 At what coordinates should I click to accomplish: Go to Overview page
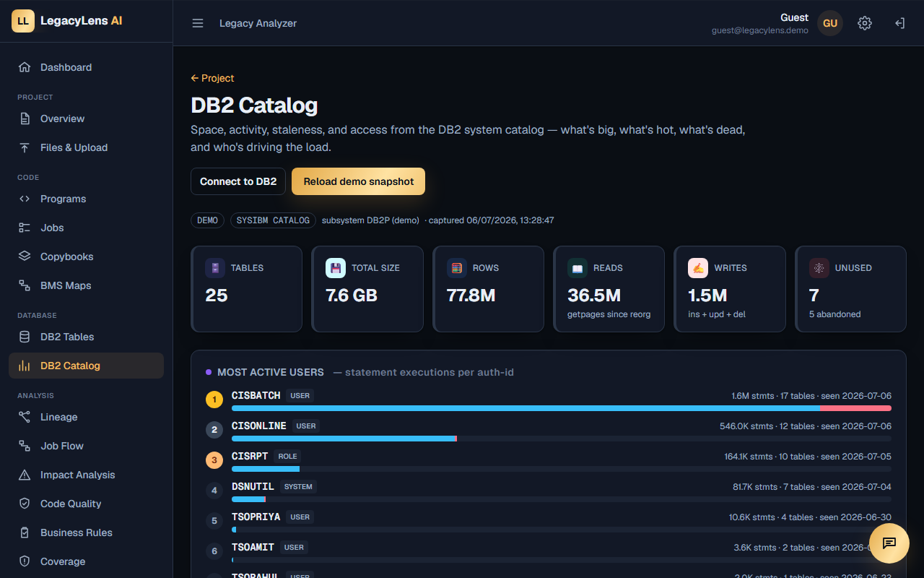click(x=87, y=118)
